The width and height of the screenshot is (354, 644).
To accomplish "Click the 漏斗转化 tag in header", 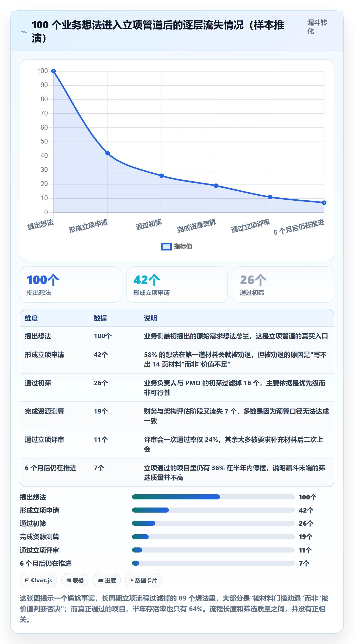I will (x=317, y=27).
